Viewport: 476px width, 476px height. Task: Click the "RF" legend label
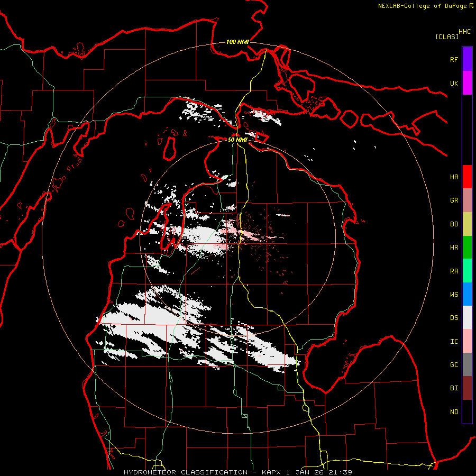(454, 59)
